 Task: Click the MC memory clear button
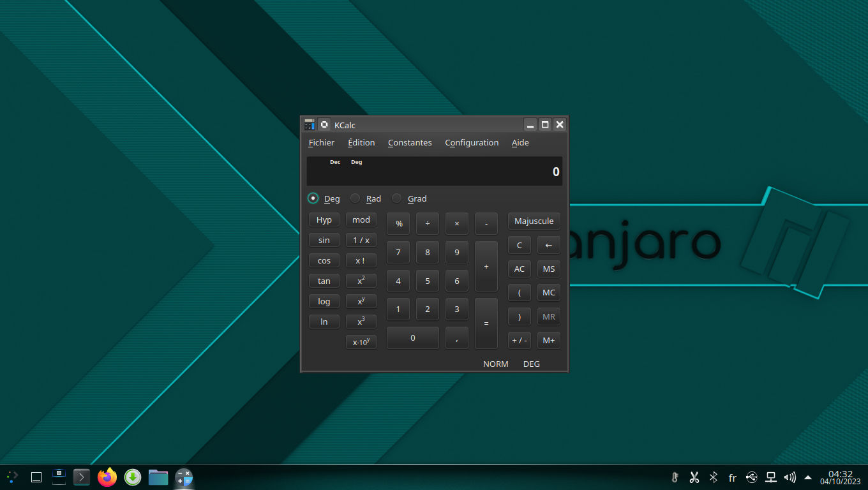(549, 292)
